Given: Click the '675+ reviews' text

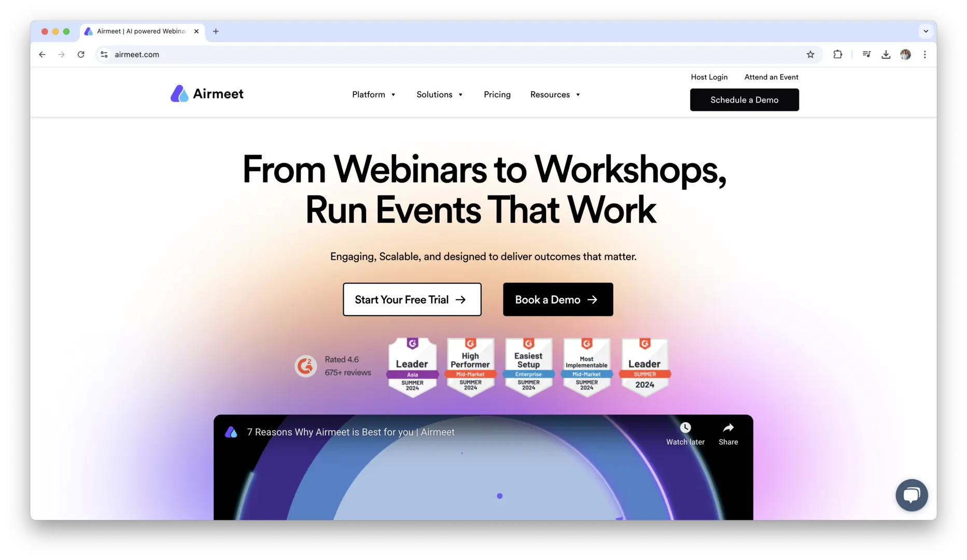Looking at the screenshot, I should click(348, 372).
